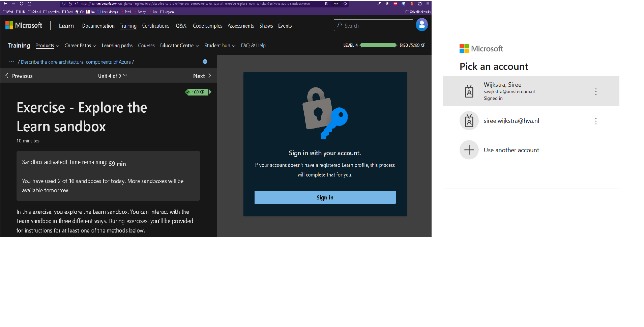
Task: Open the Azure devops bookmark
Action: [108, 12]
